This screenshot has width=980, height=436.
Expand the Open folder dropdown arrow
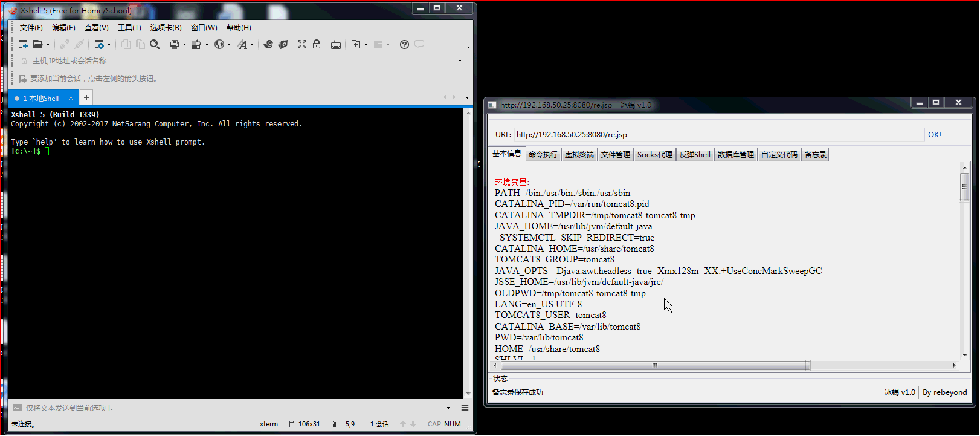point(48,44)
